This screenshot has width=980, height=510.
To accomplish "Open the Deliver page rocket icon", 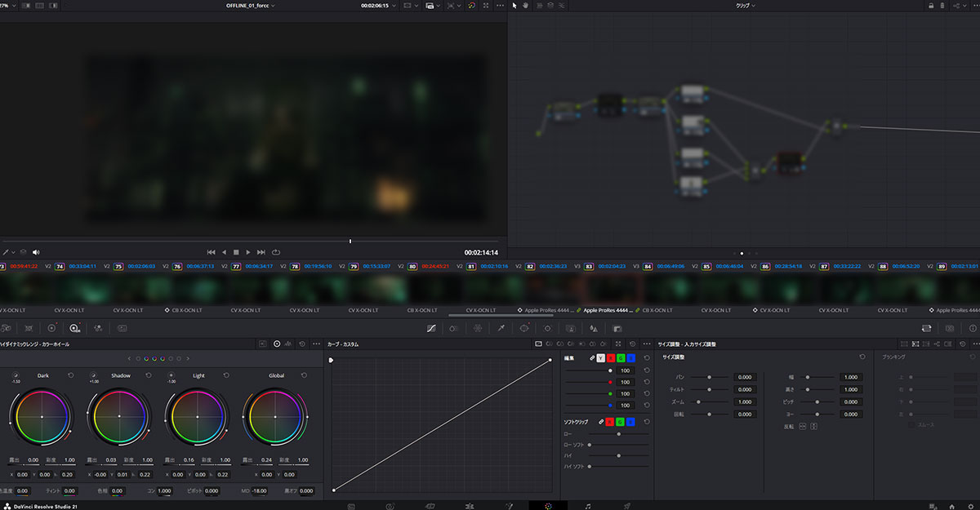I will click(626, 506).
